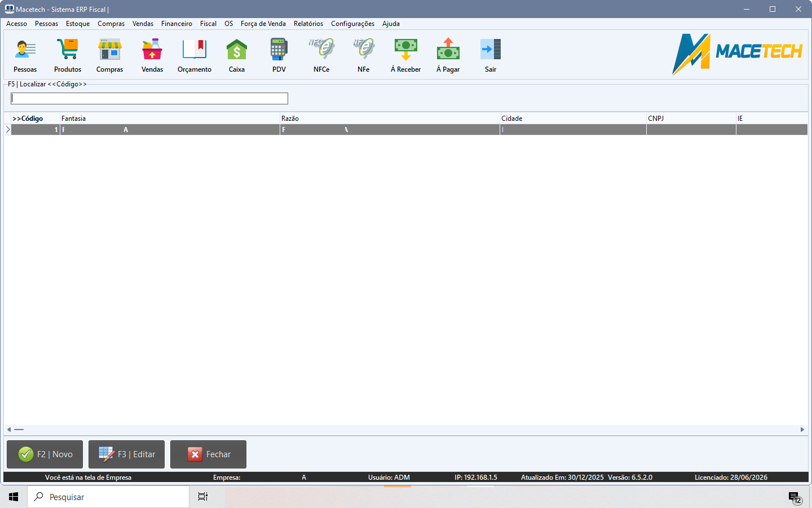
Task: Open the Caixa cash register icon
Action: [x=237, y=50]
